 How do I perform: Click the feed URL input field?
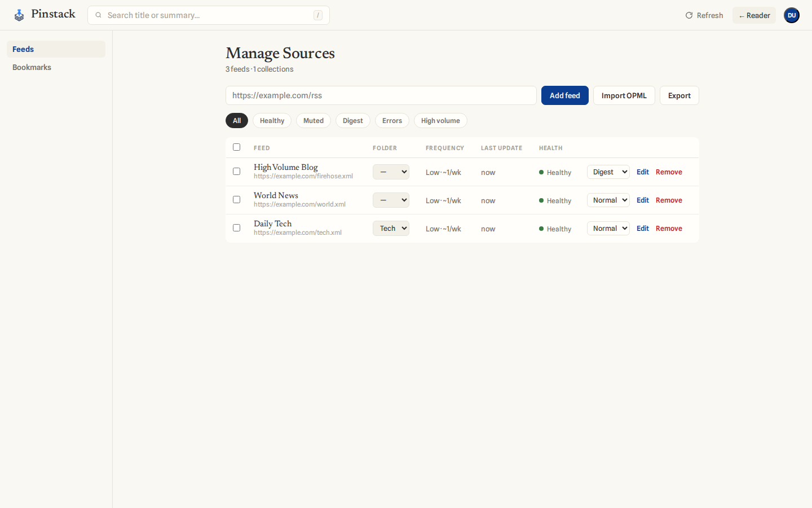[x=381, y=95]
